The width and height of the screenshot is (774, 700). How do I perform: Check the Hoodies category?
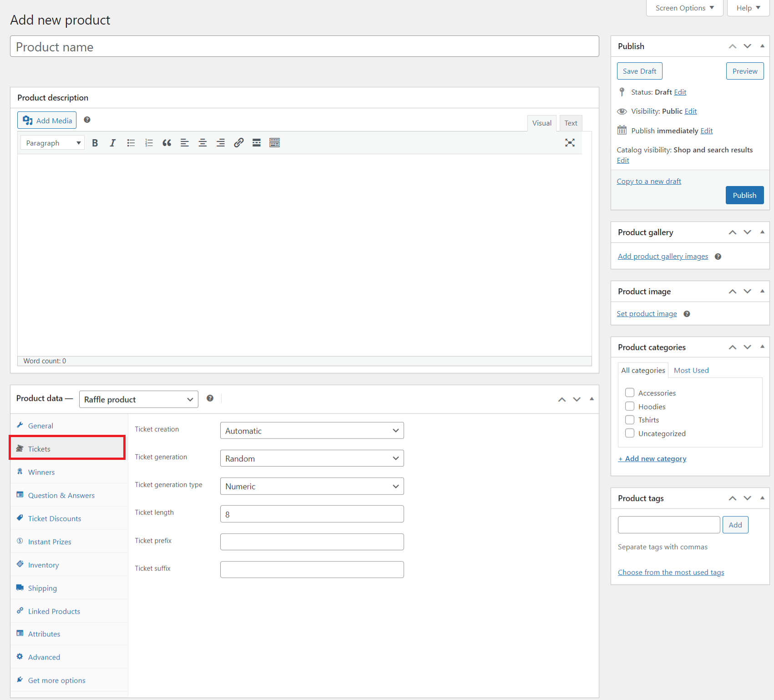coord(630,406)
